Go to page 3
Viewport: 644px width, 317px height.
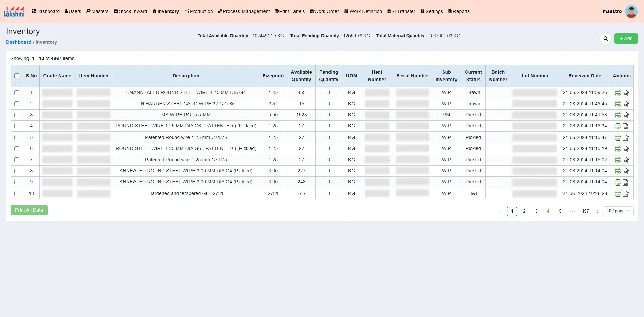click(536, 211)
